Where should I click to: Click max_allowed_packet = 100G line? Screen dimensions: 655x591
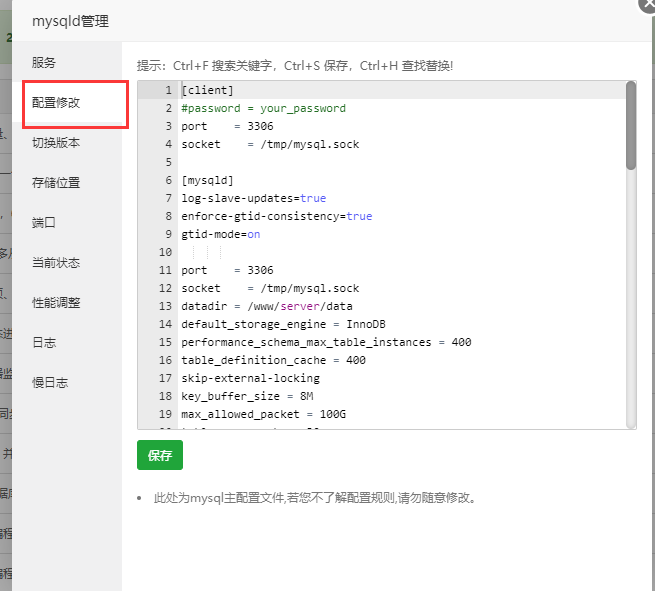(264, 414)
